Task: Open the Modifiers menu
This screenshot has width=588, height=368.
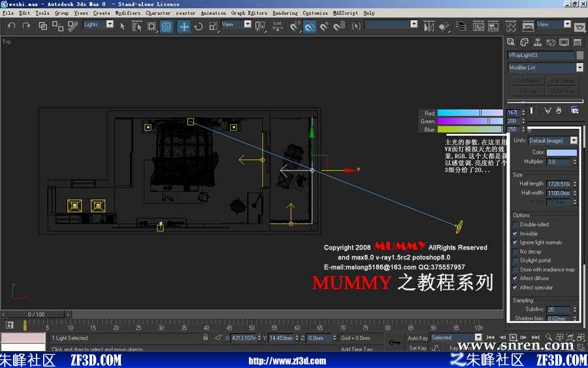Action: click(127, 13)
